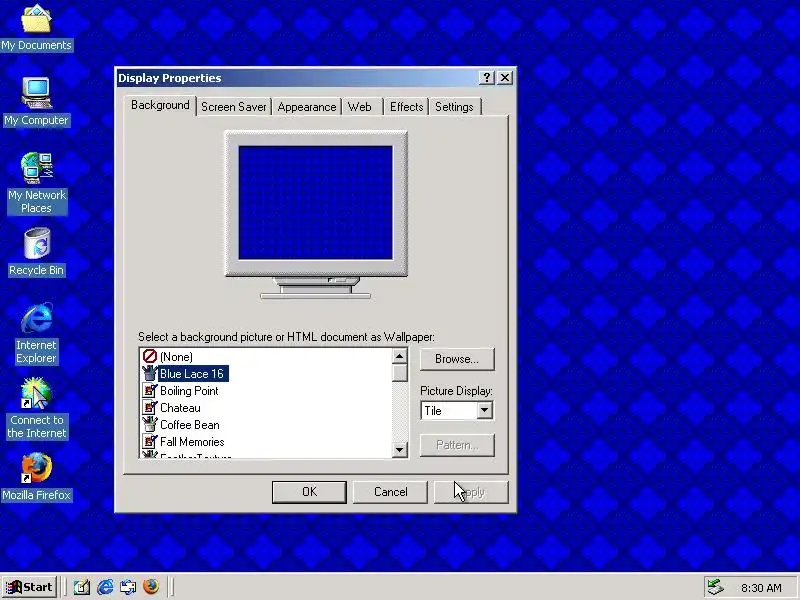This screenshot has height=600, width=800.
Task: Click the Blue Lace 16 paint icon
Action: pos(149,373)
